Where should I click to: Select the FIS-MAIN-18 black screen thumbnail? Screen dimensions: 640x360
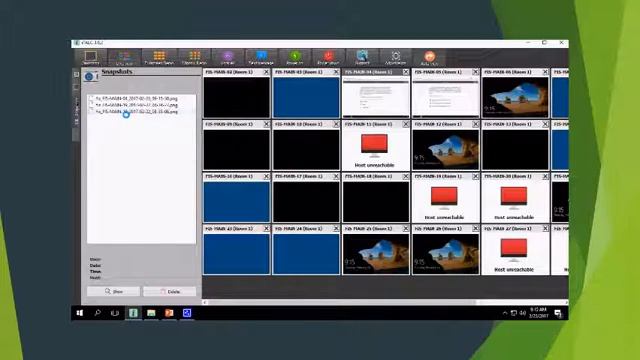click(376, 202)
